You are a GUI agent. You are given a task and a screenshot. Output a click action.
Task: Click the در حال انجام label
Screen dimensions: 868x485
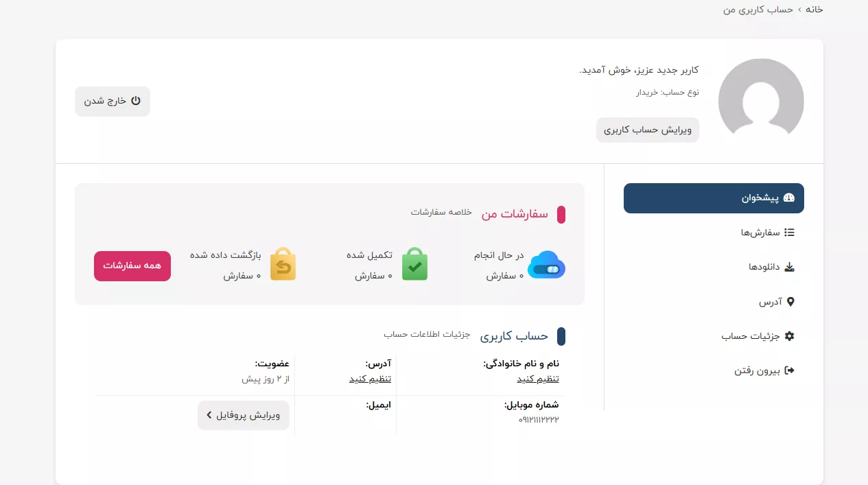(x=499, y=255)
